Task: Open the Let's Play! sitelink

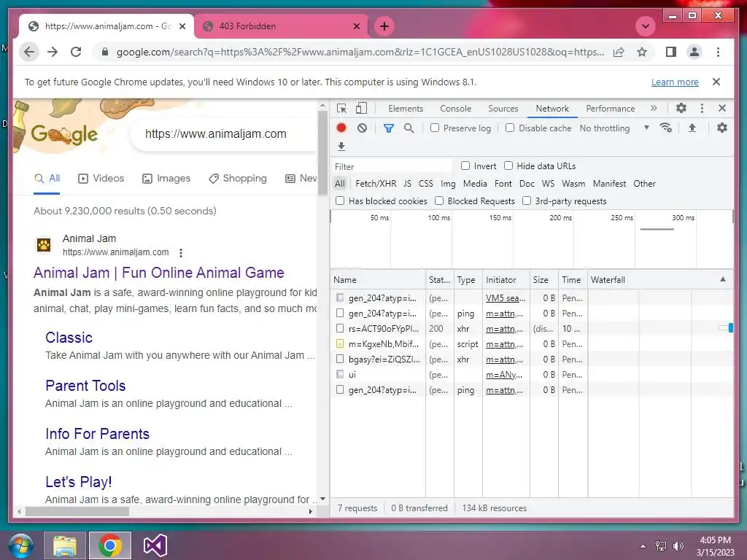Action: [x=79, y=482]
